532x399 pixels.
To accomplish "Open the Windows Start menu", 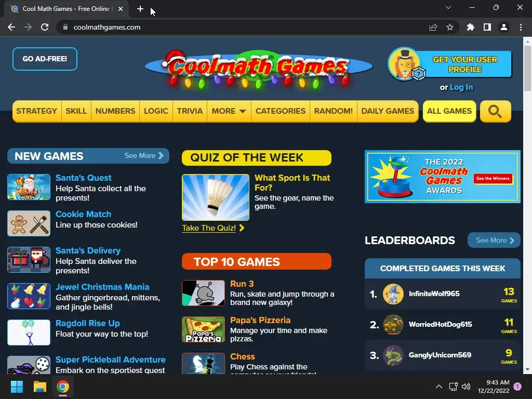I will tap(17, 387).
